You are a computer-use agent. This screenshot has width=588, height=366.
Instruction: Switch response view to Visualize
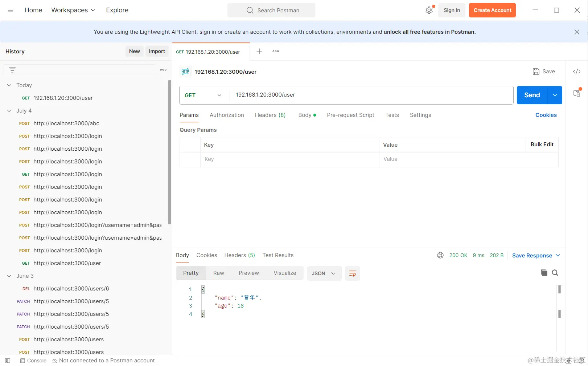[x=285, y=273]
